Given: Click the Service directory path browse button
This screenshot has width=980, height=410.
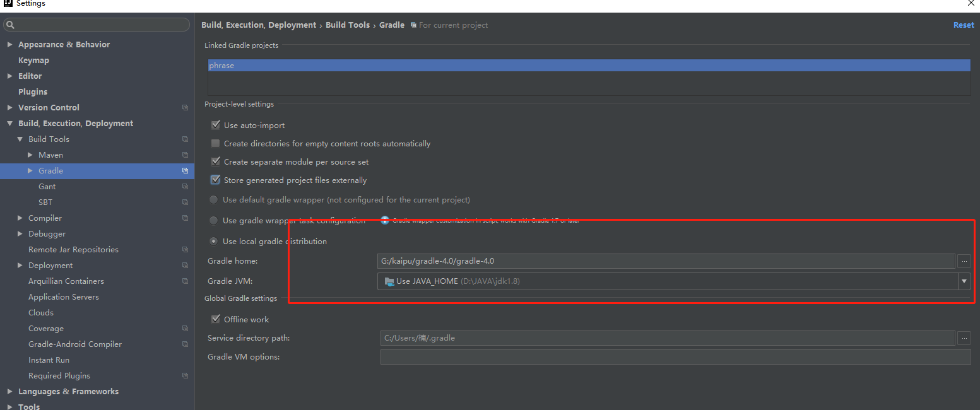Looking at the screenshot, I should click(964, 338).
